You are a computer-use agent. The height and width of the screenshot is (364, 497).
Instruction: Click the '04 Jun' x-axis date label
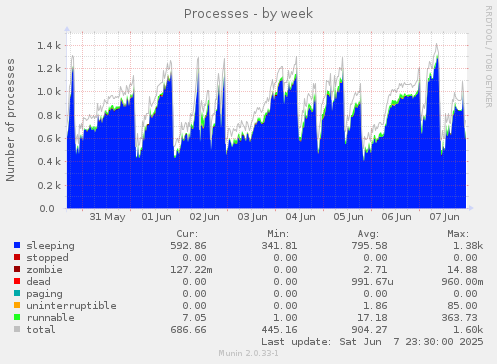pyautogui.click(x=300, y=217)
